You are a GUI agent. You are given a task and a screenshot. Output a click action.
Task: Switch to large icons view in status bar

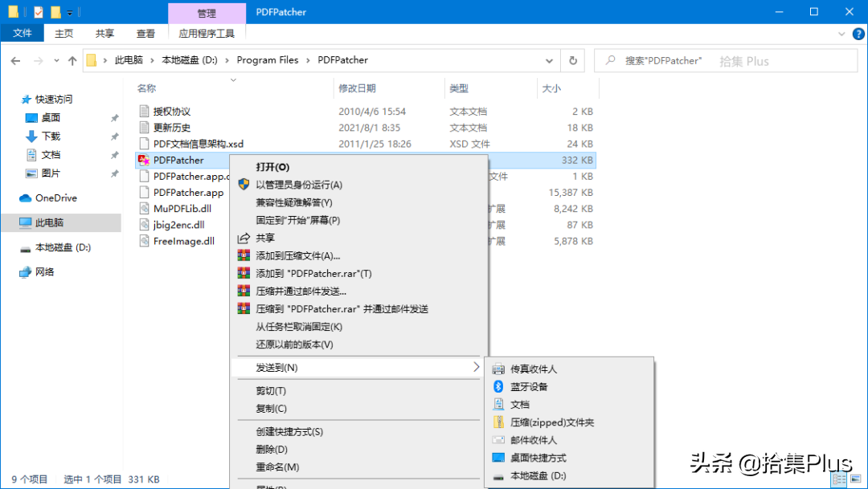click(x=856, y=479)
